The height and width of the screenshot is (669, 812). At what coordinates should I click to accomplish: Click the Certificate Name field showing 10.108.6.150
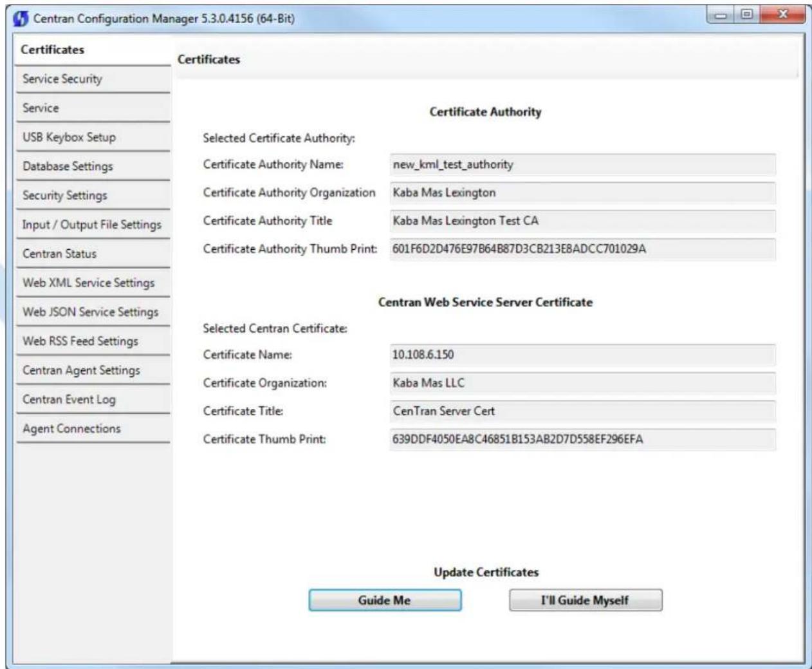[582, 355]
